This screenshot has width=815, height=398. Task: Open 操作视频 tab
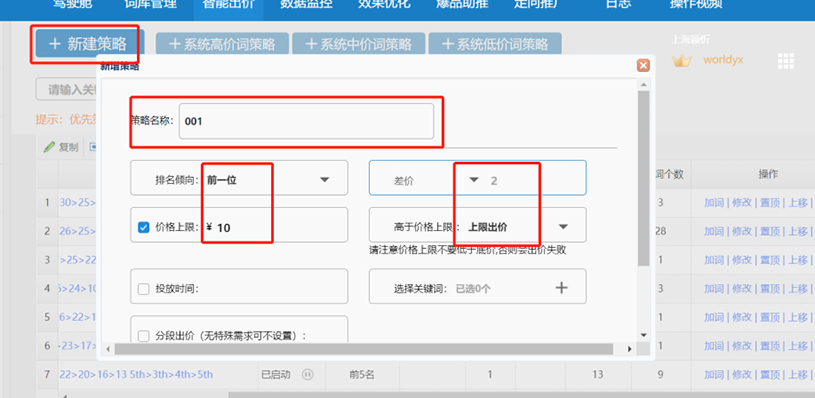[696, 4]
